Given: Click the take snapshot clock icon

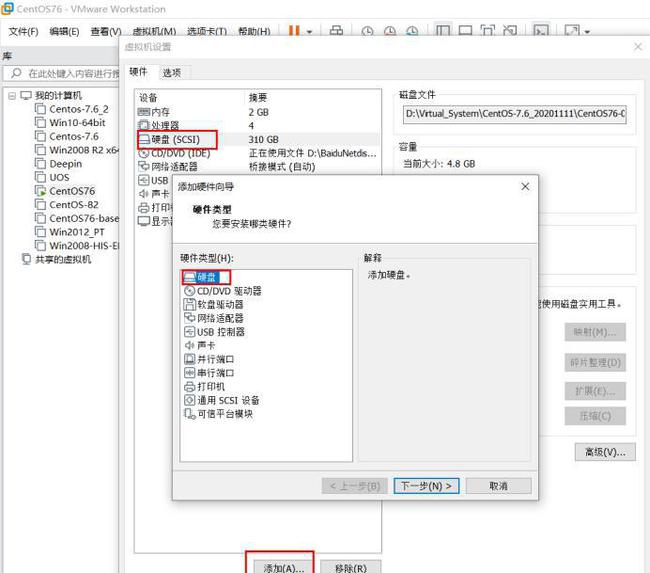Looking at the screenshot, I should pyautogui.click(x=367, y=31).
